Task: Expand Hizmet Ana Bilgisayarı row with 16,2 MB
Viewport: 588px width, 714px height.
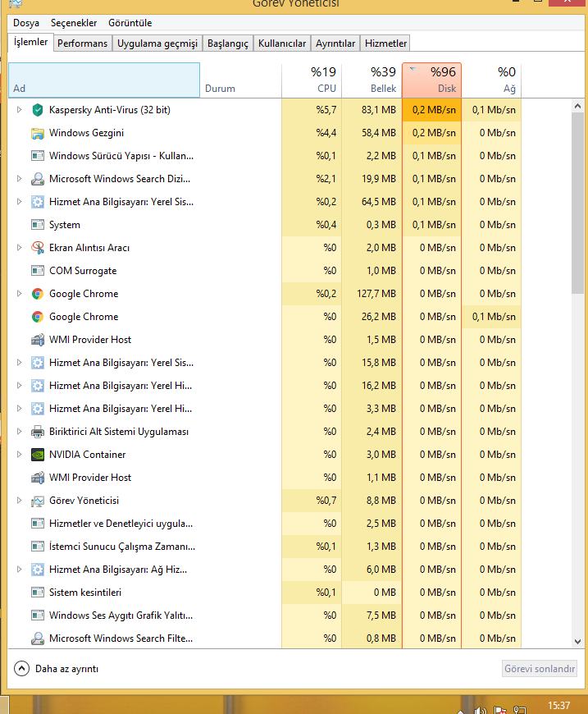Action: click(19, 386)
